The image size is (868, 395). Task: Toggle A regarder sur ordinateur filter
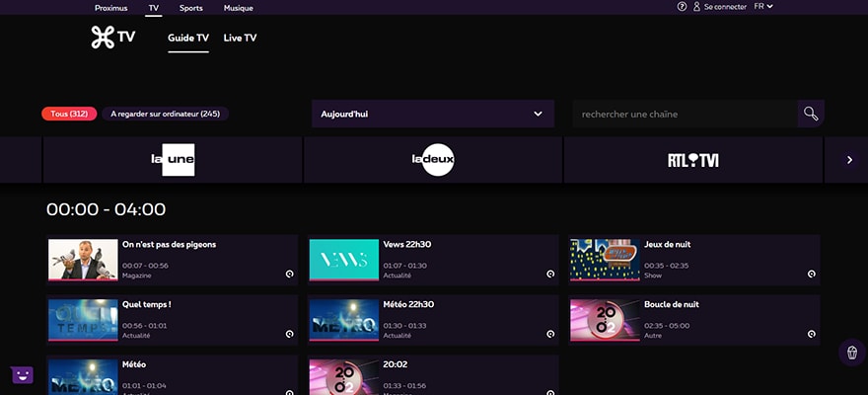(x=165, y=114)
